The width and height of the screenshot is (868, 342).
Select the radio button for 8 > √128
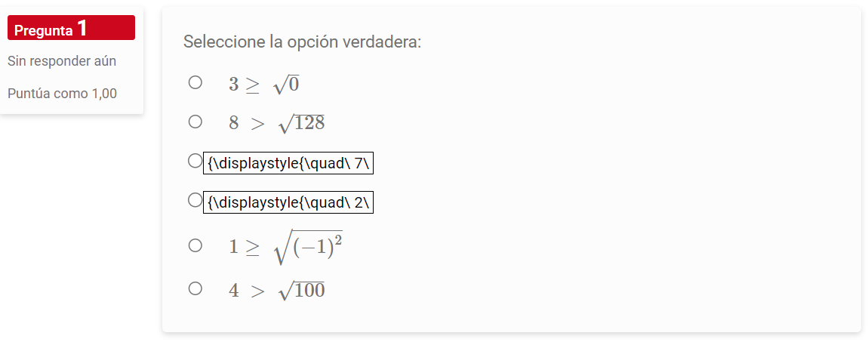(195, 121)
